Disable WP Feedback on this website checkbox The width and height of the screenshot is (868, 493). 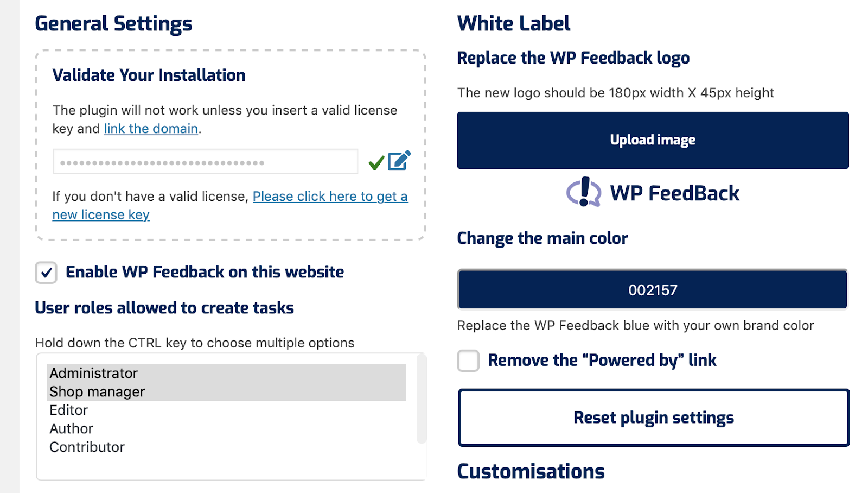pos(46,273)
